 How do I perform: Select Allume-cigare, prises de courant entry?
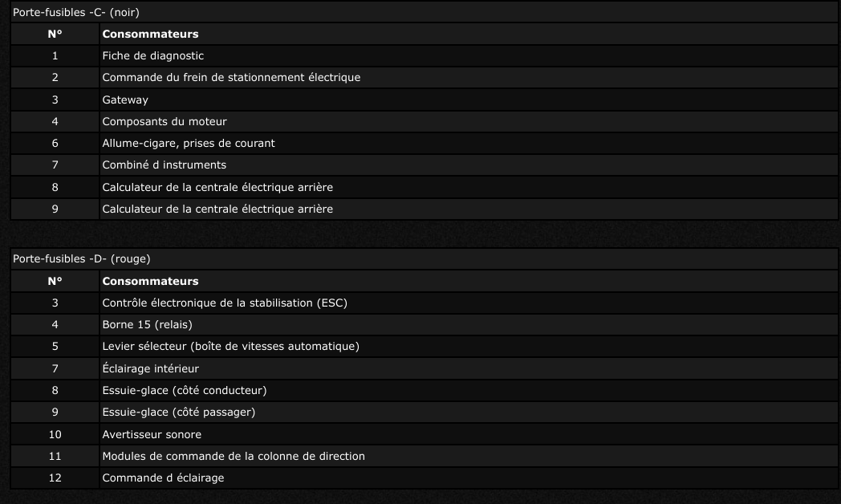[189, 143]
